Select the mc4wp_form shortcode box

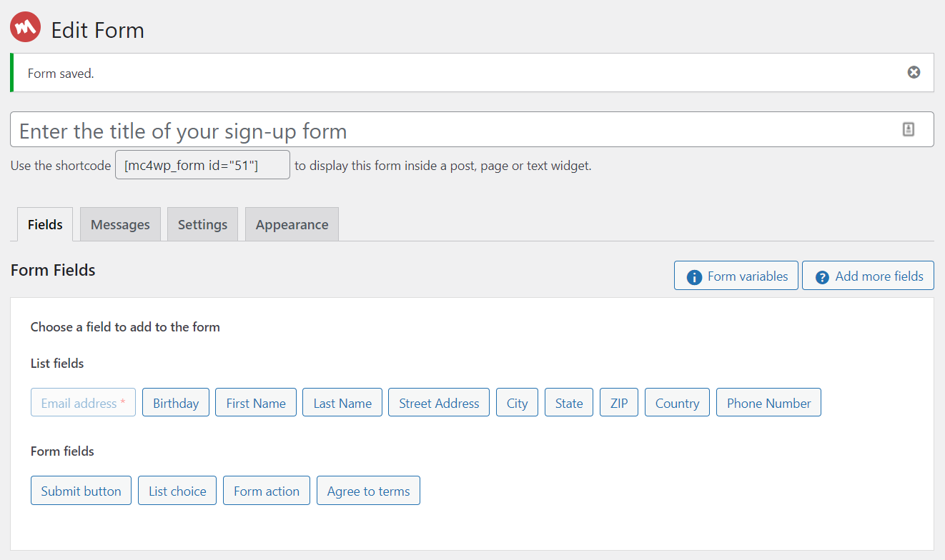(202, 165)
